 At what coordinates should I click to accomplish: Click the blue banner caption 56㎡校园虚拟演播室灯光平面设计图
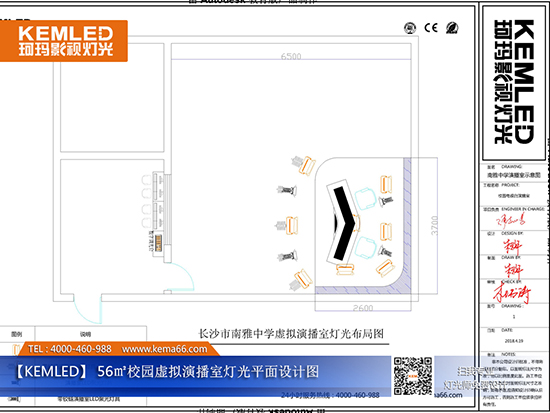pyautogui.click(x=208, y=372)
